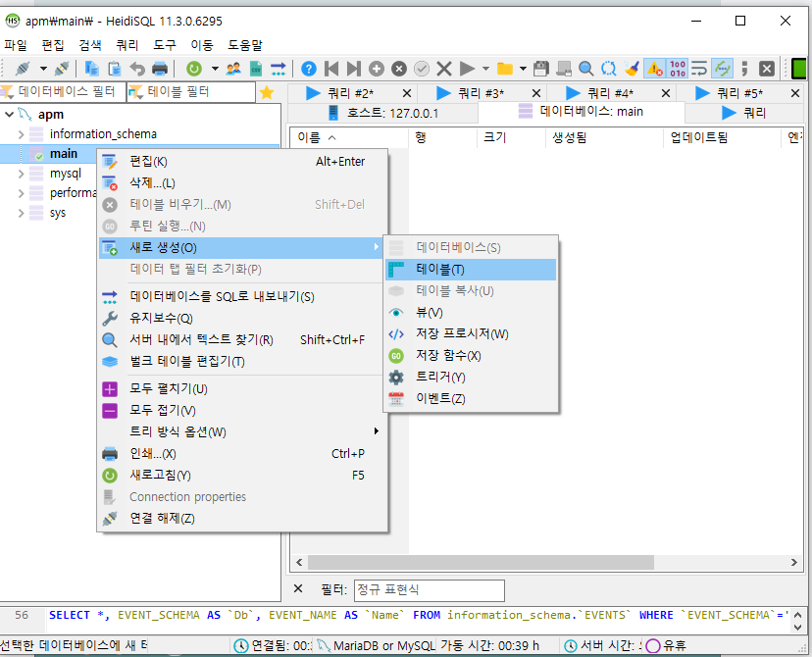Toggle the 100/010 binary display toolbar button
Viewport: 812px width, 657px height.
pos(678,69)
